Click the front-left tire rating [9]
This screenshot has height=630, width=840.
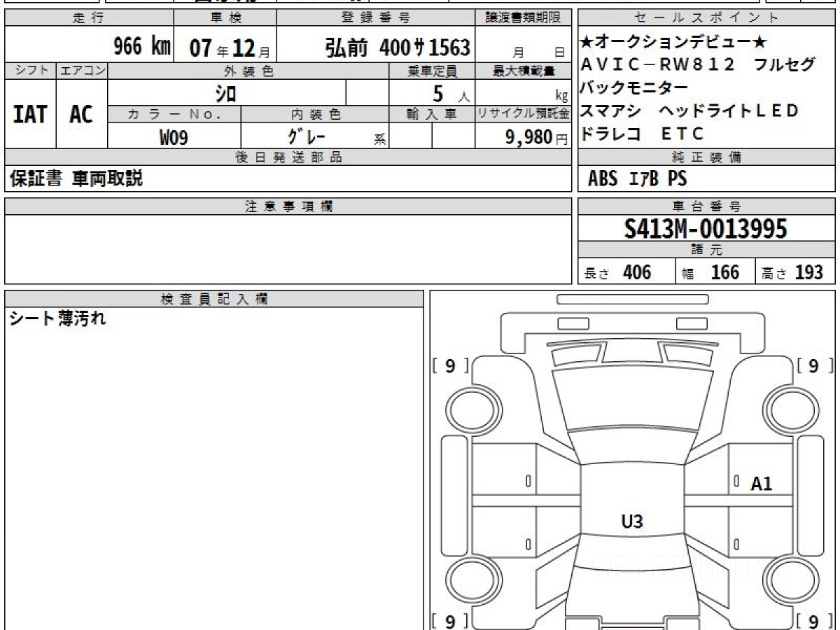[450, 365]
